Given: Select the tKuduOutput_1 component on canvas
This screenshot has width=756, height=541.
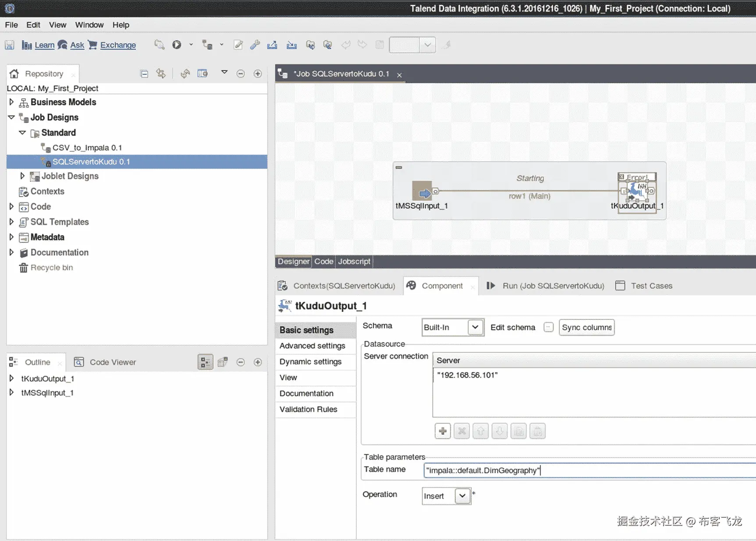Looking at the screenshot, I should pos(637,191).
